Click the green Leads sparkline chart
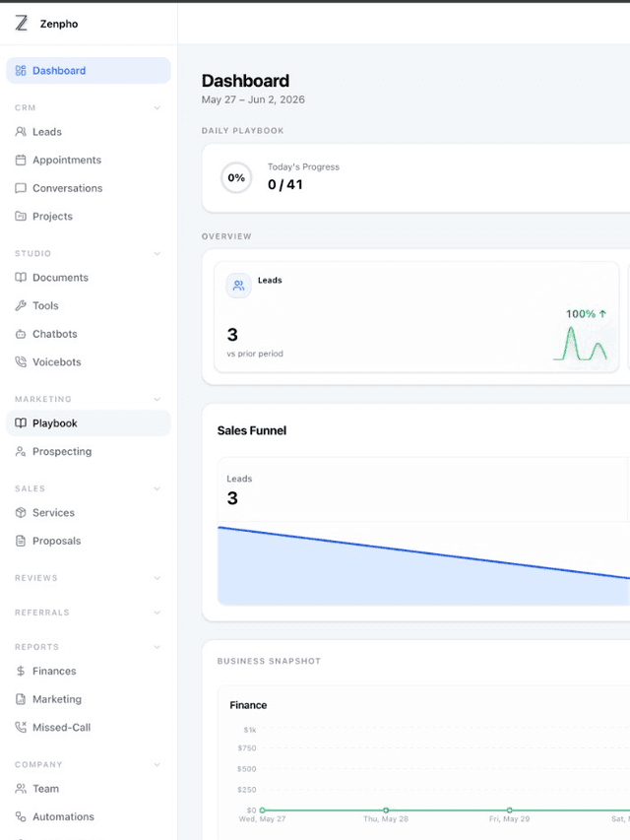 [580, 344]
